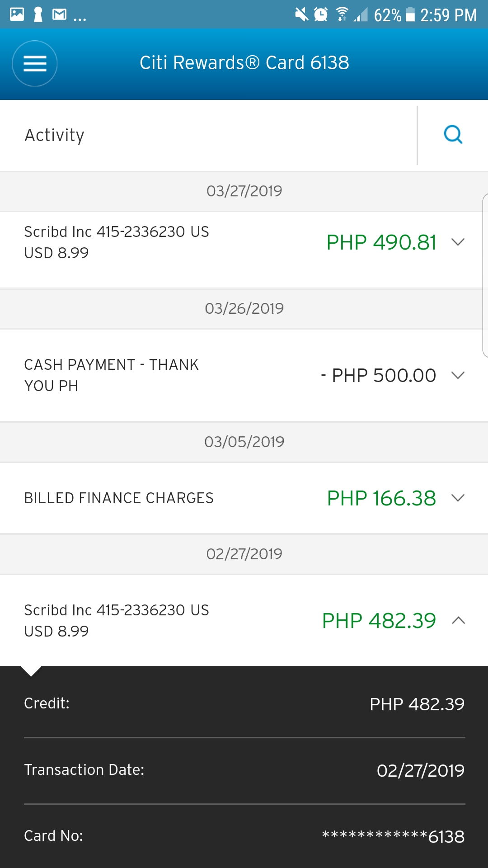488x868 pixels.
Task: Tap the Activity section heading
Action: [x=55, y=135]
